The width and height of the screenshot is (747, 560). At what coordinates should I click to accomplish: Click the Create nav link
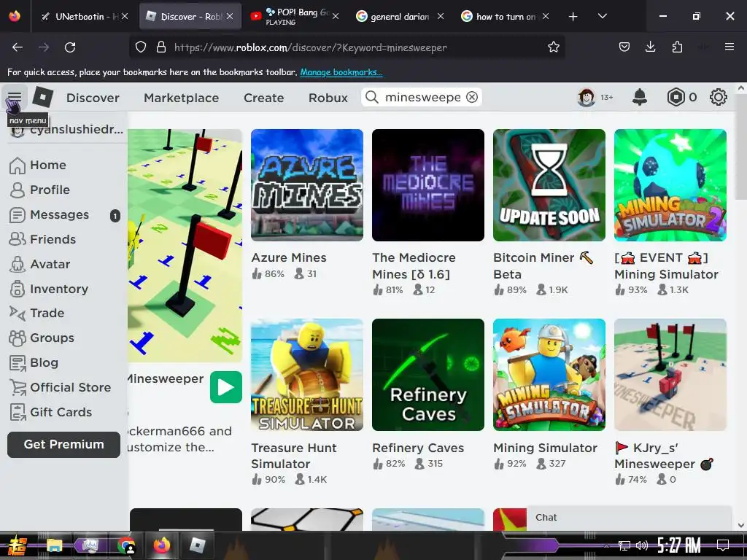[x=263, y=98]
